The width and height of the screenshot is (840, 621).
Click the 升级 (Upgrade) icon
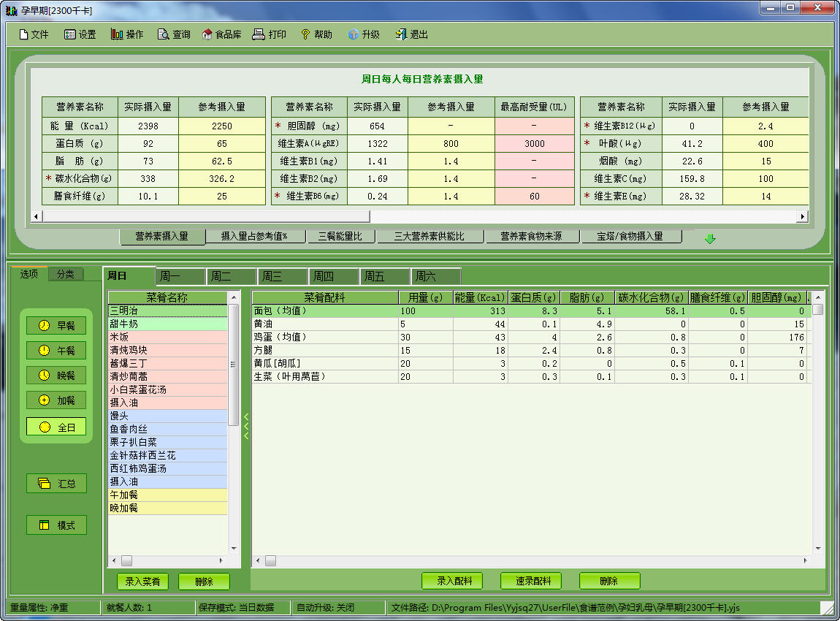click(354, 34)
